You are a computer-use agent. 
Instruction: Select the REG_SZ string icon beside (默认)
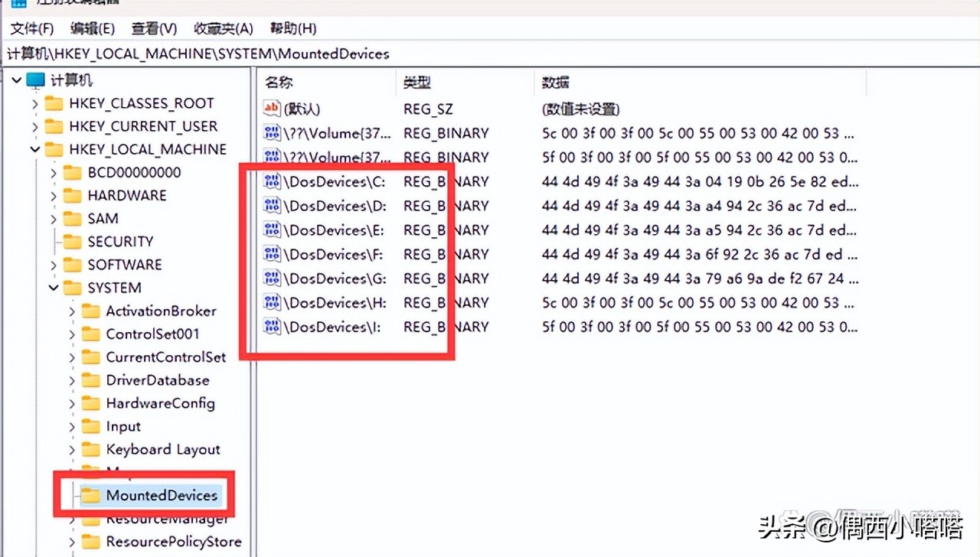point(272,109)
